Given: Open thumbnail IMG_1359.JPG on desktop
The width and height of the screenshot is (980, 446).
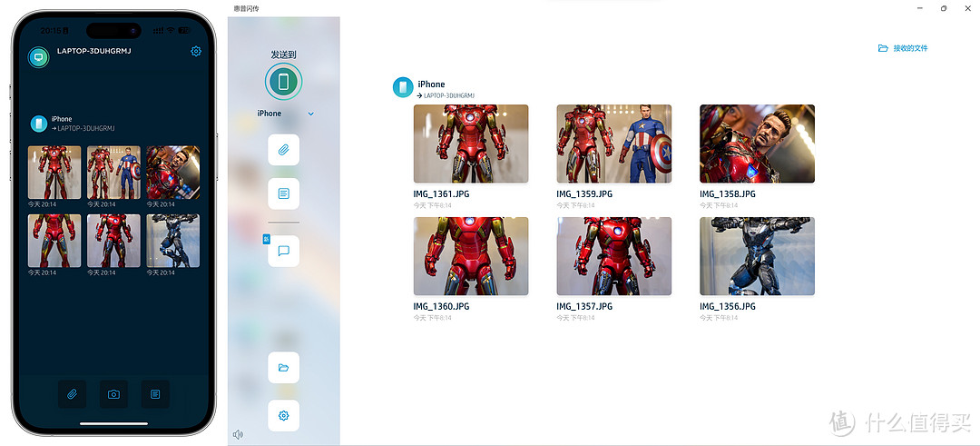Looking at the screenshot, I should [x=613, y=144].
